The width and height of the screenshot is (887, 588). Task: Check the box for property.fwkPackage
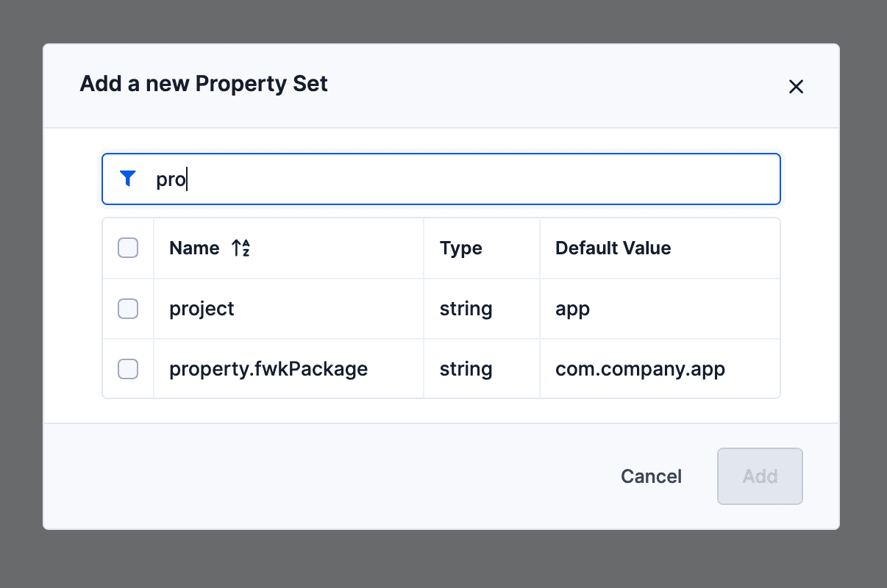click(128, 369)
